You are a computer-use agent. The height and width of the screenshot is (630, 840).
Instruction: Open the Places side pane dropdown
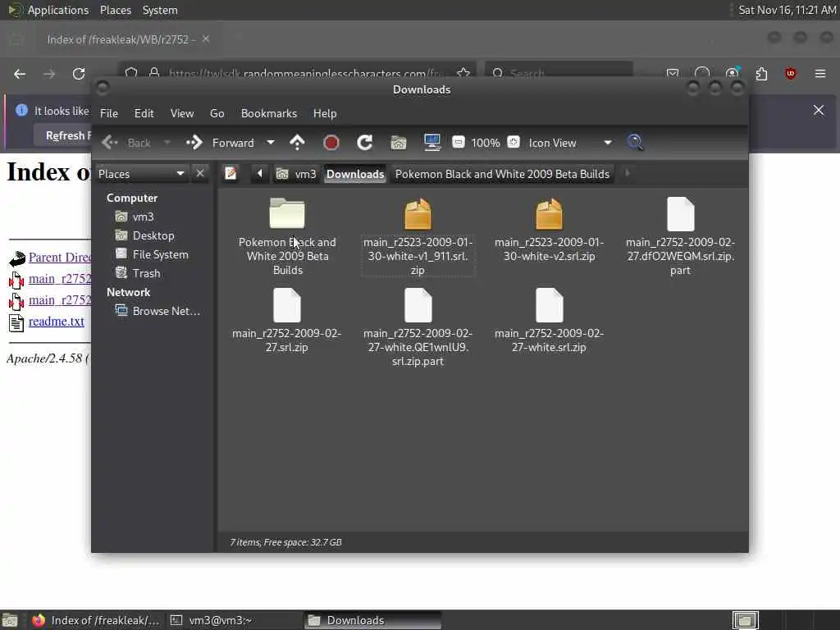coord(141,174)
